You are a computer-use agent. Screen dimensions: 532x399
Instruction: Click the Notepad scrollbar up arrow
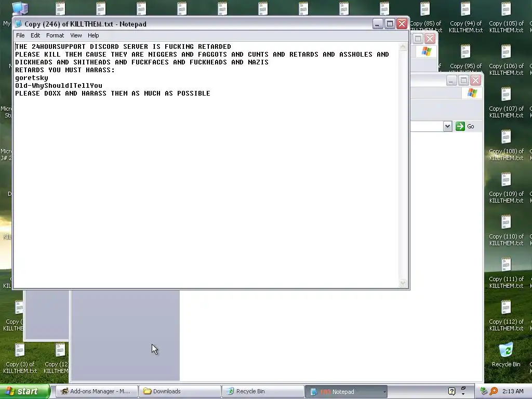point(403,46)
